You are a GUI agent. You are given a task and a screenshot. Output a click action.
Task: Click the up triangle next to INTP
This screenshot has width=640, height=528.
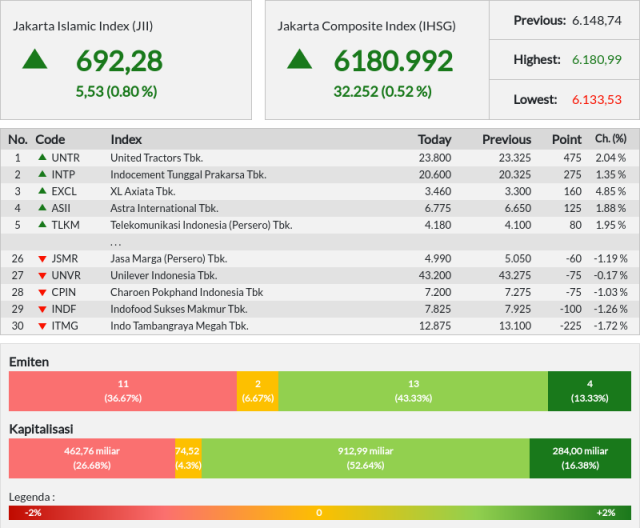[42, 174]
